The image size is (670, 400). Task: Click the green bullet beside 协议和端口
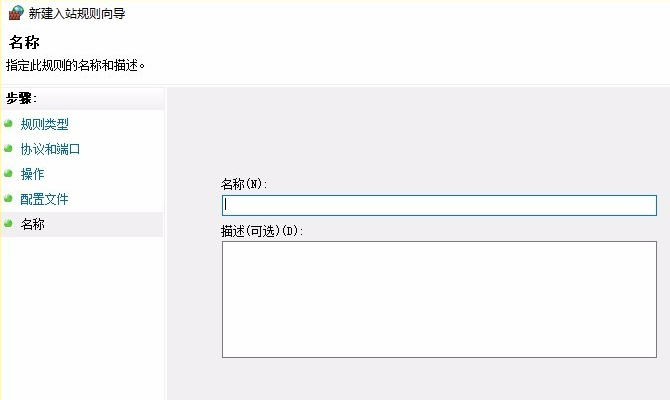8,149
